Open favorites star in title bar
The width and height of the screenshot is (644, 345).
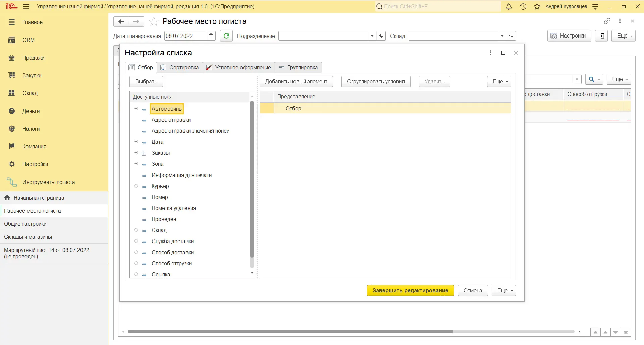pos(537,6)
